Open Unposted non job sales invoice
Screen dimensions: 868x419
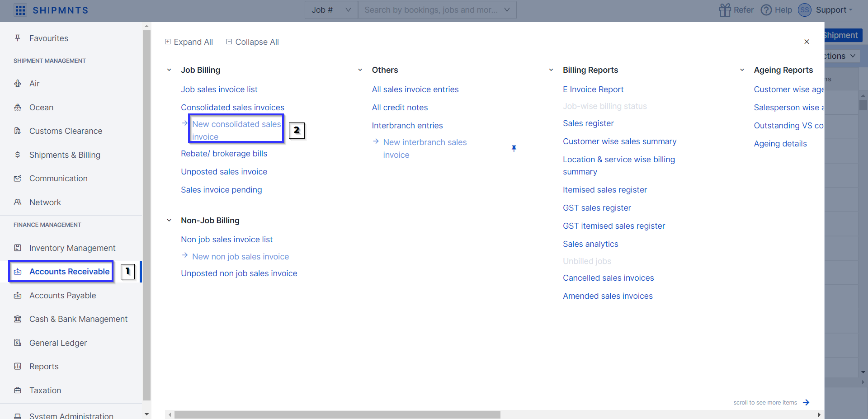(x=239, y=273)
